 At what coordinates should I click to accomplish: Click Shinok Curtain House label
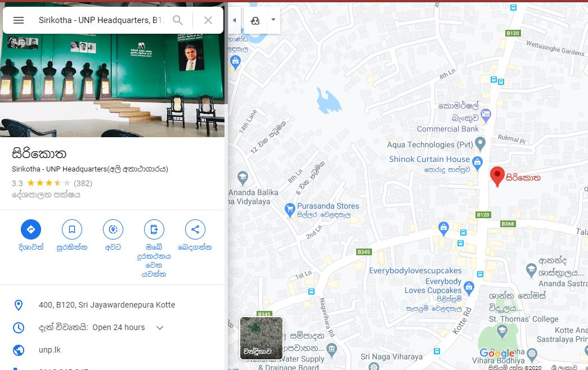click(429, 159)
